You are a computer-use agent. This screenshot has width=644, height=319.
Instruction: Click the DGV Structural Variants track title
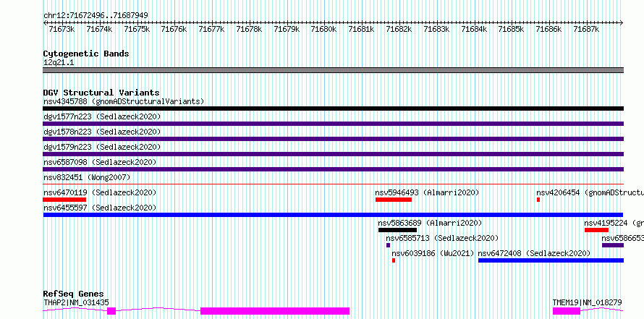(x=101, y=93)
